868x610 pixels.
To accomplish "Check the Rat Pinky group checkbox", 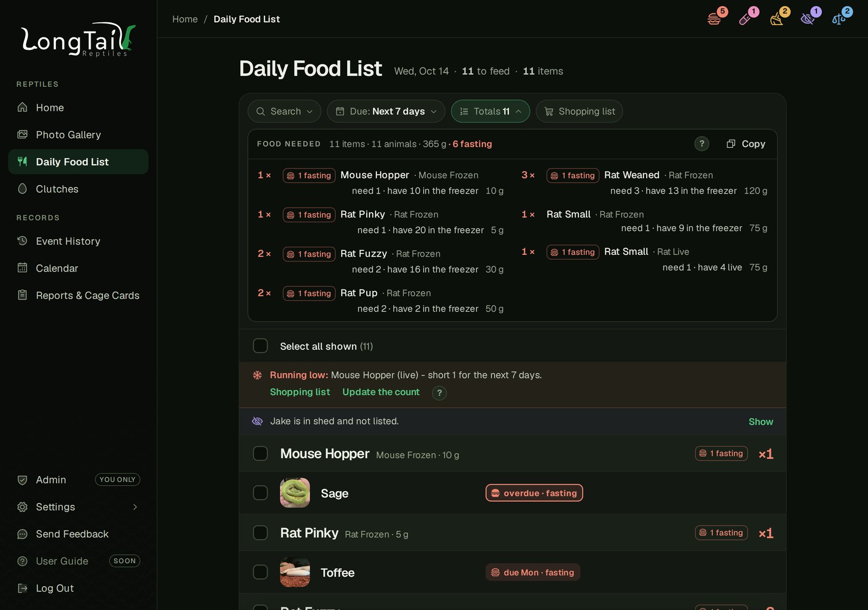I will [260, 533].
